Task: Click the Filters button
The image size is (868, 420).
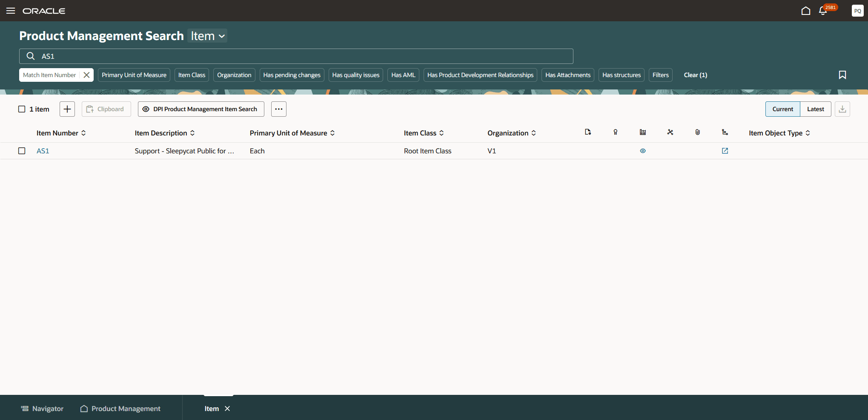Action: click(661, 75)
